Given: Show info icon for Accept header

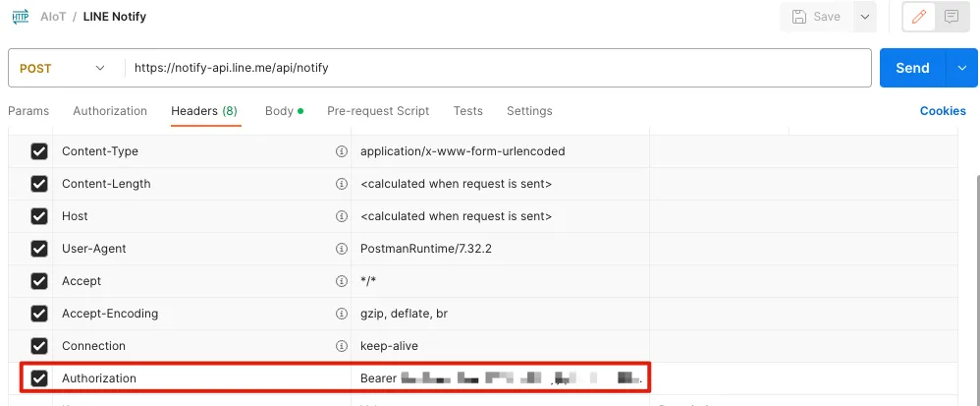Looking at the screenshot, I should [x=342, y=281].
